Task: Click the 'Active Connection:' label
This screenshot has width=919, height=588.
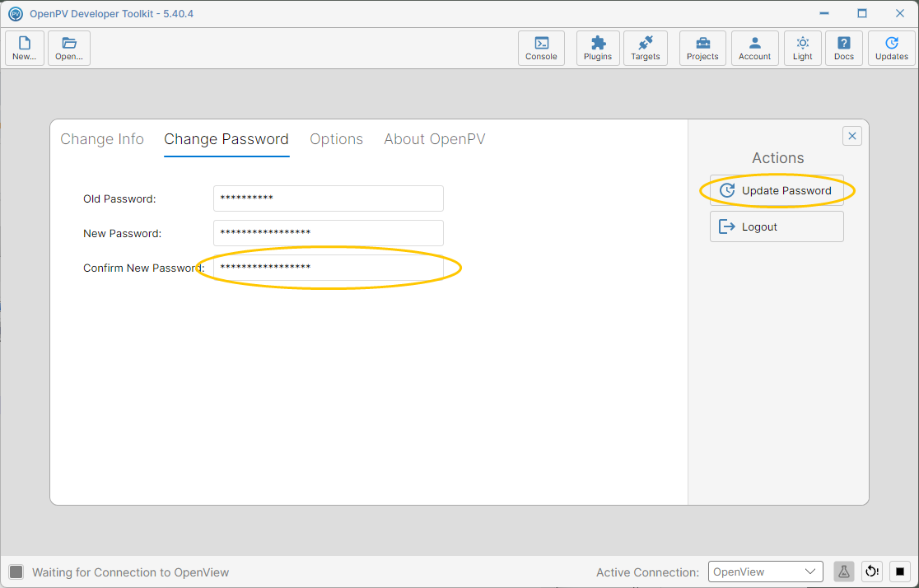Action: click(x=647, y=572)
